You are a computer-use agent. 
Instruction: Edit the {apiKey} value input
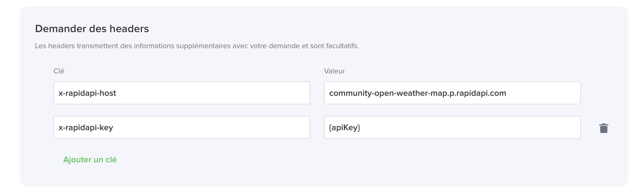pos(452,127)
